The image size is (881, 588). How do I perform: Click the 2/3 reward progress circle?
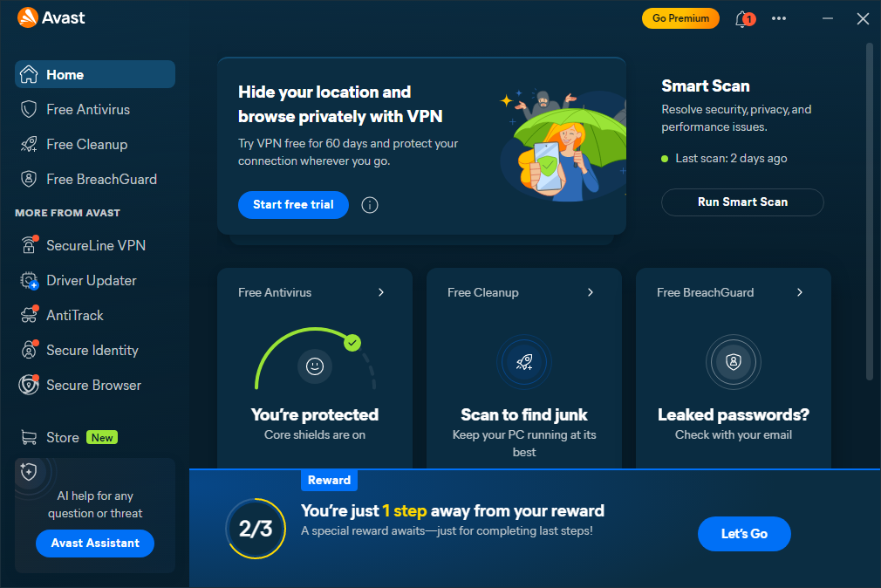[256, 529]
